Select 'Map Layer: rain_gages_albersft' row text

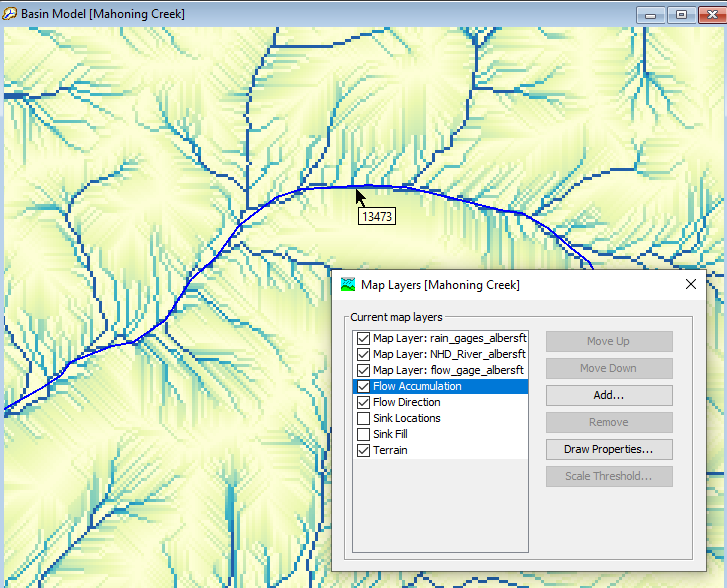450,339
